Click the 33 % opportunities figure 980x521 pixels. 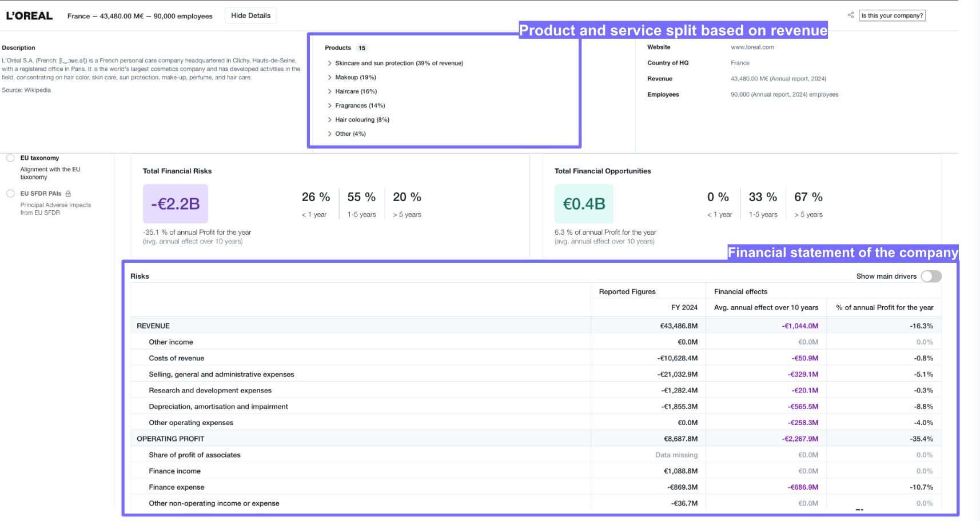click(x=763, y=197)
